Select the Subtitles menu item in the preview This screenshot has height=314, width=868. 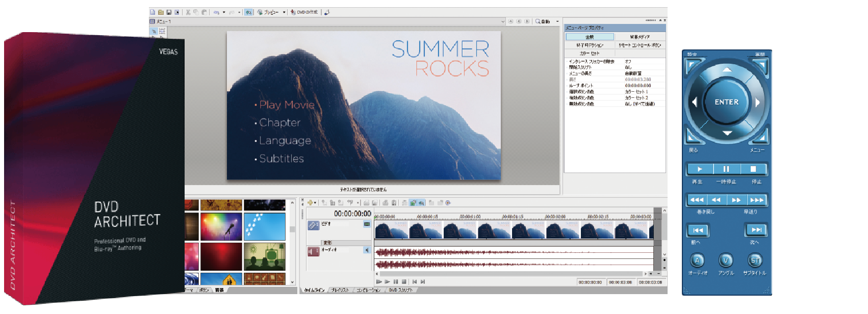click(281, 159)
